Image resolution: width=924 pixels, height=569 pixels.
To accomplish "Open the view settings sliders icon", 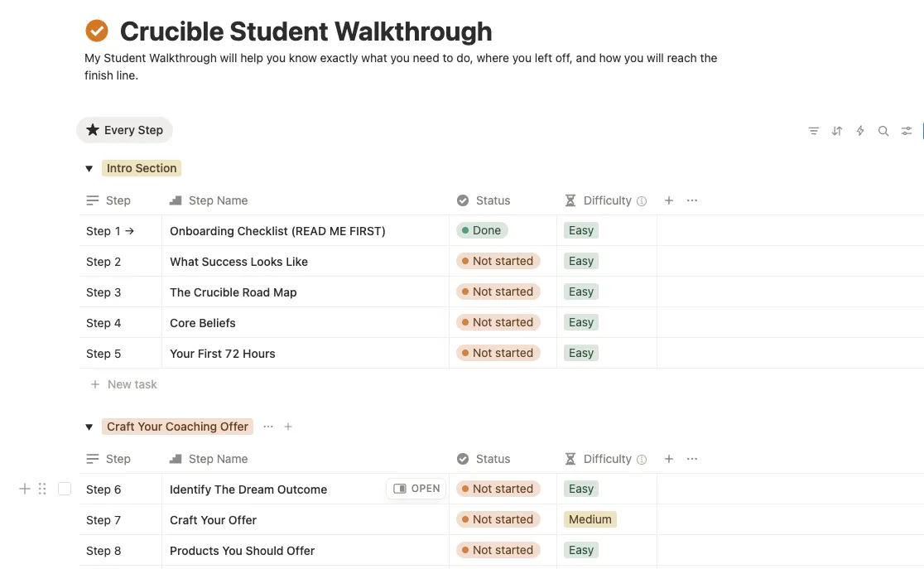I will (x=907, y=131).
